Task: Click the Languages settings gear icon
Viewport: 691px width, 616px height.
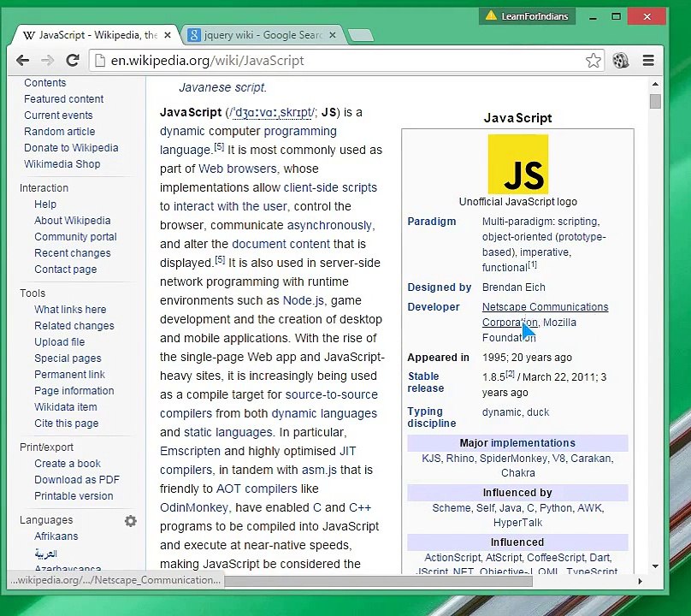Action: pos(131,521)
